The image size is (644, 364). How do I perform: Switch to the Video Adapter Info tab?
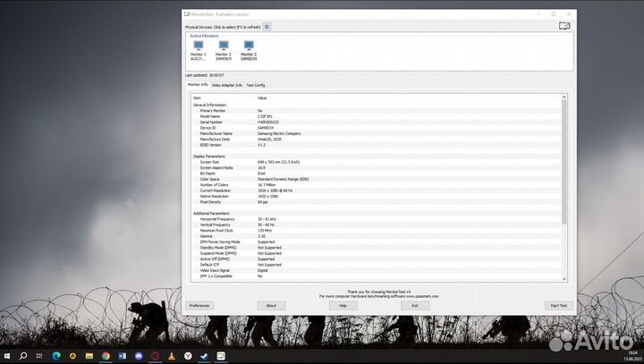[227, 85]
